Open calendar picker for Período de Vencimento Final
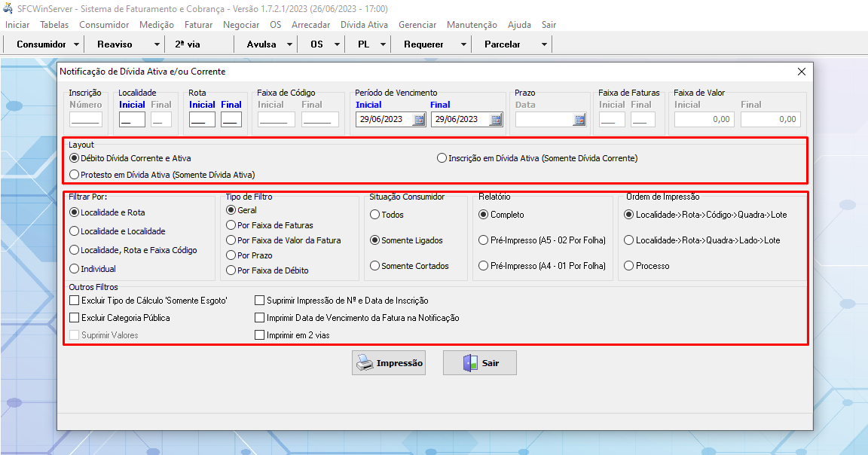Screen dimensions: 868x455 496,119
